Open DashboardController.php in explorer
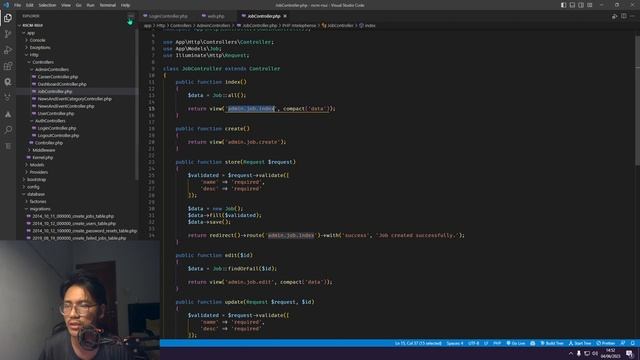This screenshot has height=360, width=640. 62,84
